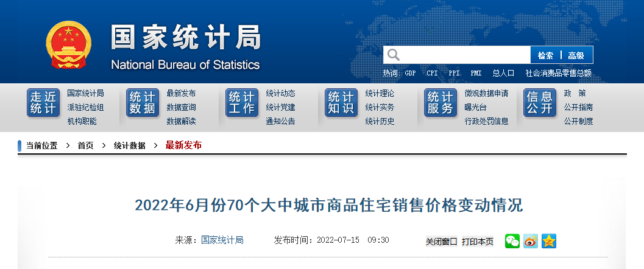
Task: Open the 统计服务 blue tile
Action: (441, 103)
